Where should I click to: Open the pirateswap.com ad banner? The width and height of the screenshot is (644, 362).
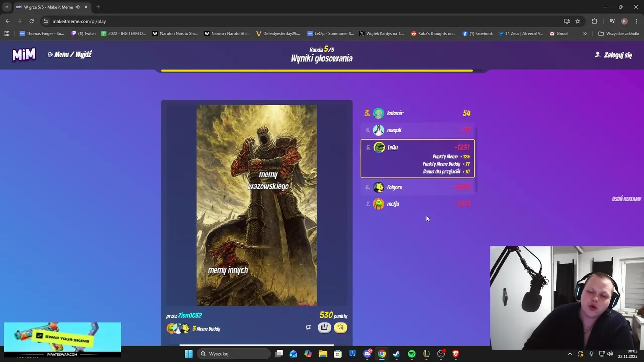62,340
